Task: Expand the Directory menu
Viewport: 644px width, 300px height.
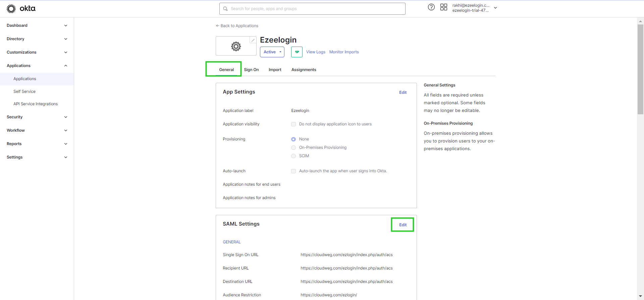Action: point(37,39)
